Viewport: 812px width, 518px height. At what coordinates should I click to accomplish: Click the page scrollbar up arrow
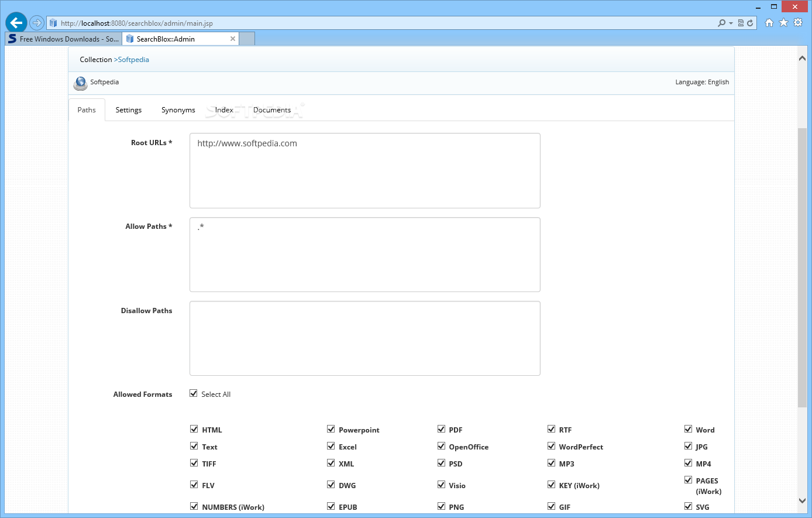pyautogui.click(x=802, y=58)
